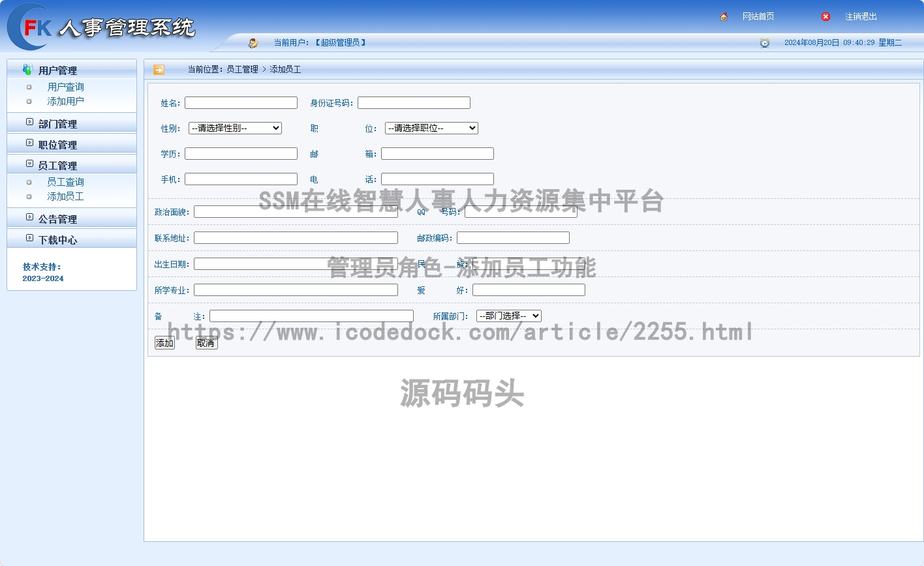Submit form with 添加 button

[164, 343]
